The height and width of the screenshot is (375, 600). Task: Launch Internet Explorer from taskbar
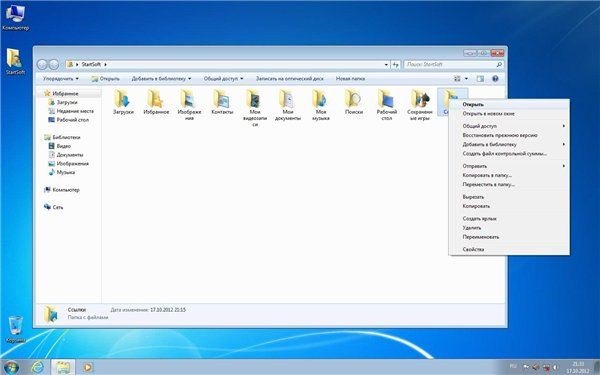38,367
